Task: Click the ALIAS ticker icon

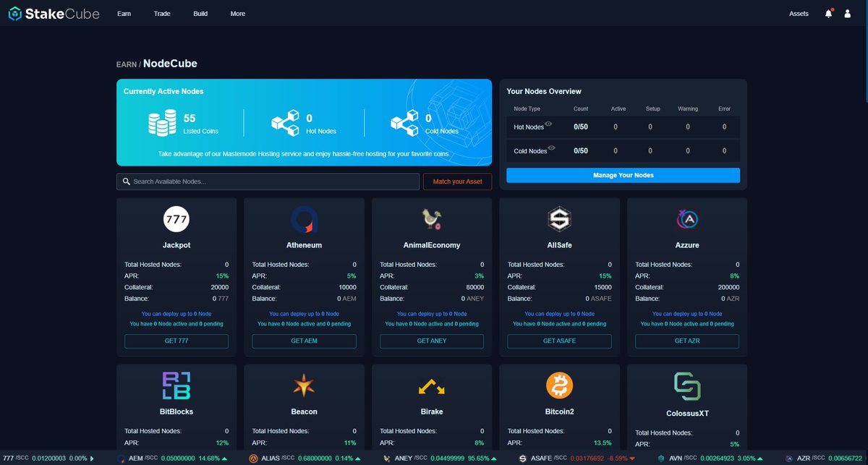Action: [x=254, y=458]
